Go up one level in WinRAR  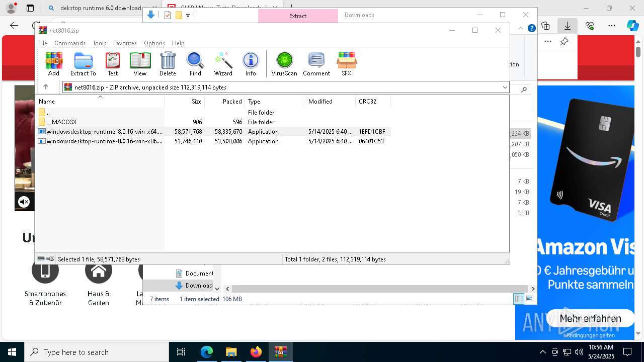pyautogui.click(x=45, y=87)
